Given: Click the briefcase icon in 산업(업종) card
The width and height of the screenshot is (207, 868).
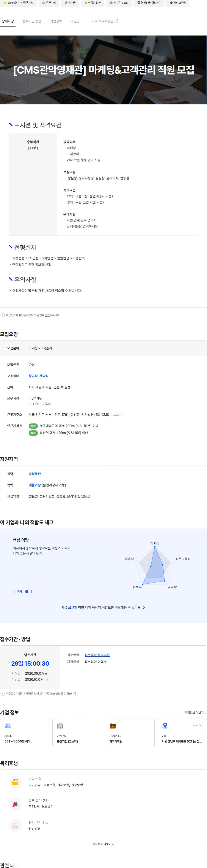Looking at the screenshot, I should pos(113,725).
